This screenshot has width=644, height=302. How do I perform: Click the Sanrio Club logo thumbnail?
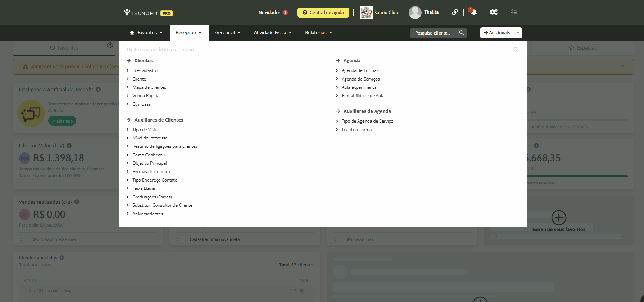pyautogui.click(x=366, y=13)
